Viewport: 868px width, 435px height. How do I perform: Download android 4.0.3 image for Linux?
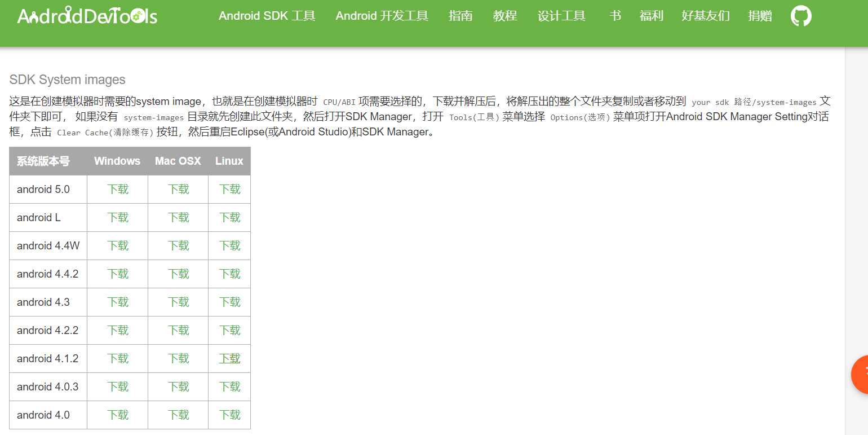tap(229, 386)
